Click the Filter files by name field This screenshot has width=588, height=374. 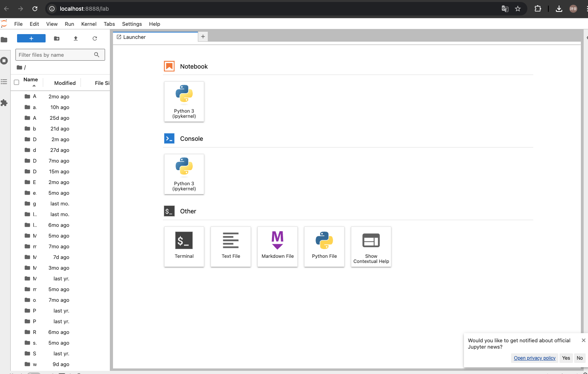pyautogui.click(x=56, y=55)
